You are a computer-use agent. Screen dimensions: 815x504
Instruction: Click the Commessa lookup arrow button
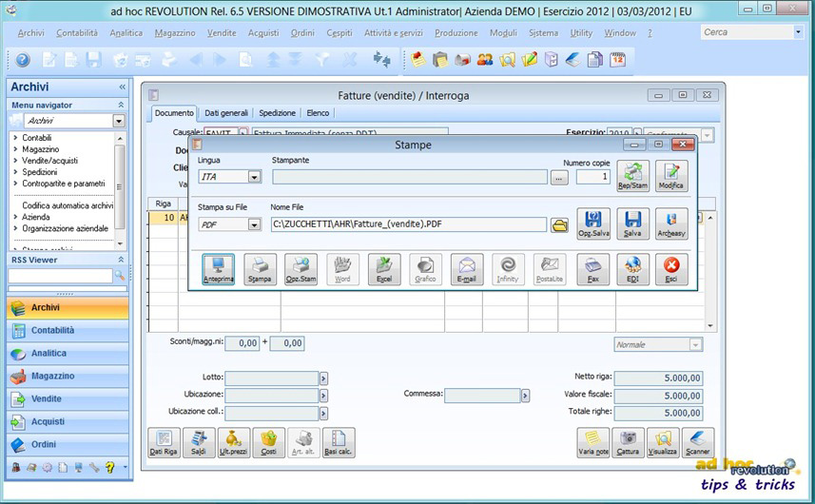point(525,396)
